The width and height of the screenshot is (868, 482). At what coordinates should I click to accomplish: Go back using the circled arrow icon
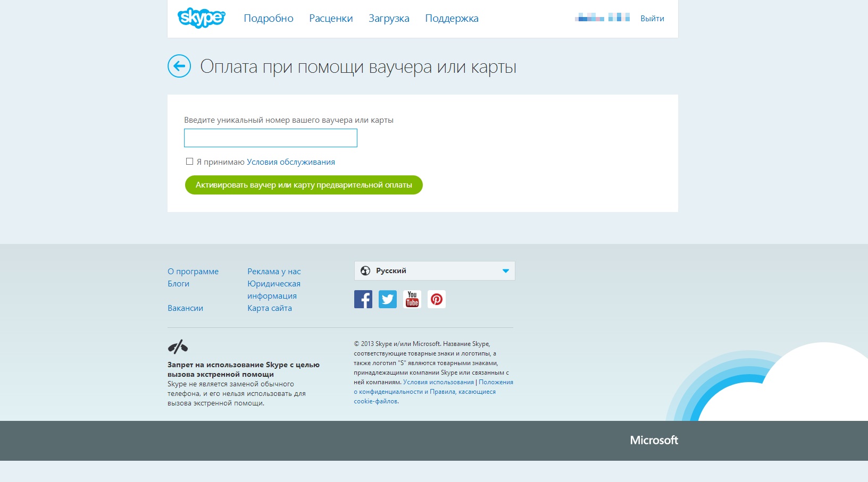[179, 66]
